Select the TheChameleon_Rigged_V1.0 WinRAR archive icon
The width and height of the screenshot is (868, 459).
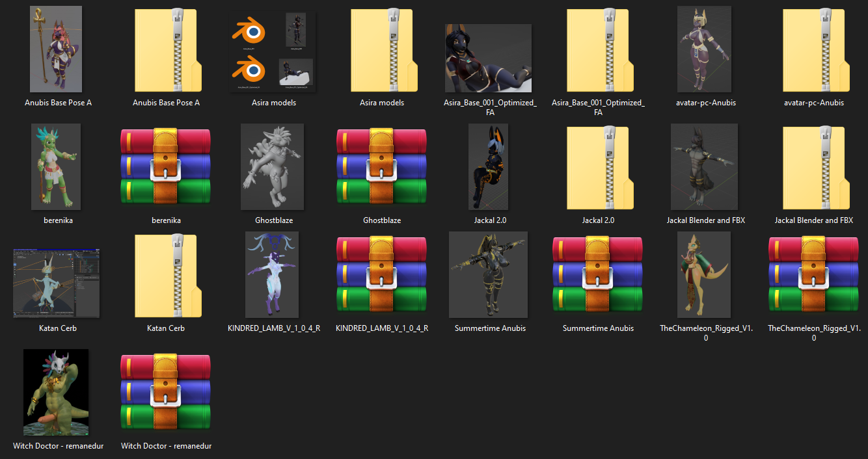[814, 274]
